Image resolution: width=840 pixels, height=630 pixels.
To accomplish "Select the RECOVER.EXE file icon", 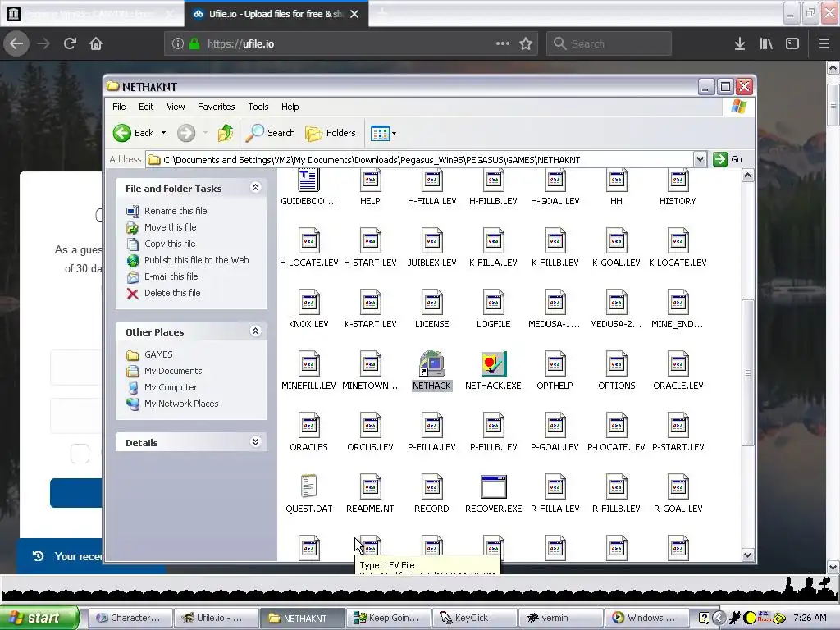I will pos(493,487).
